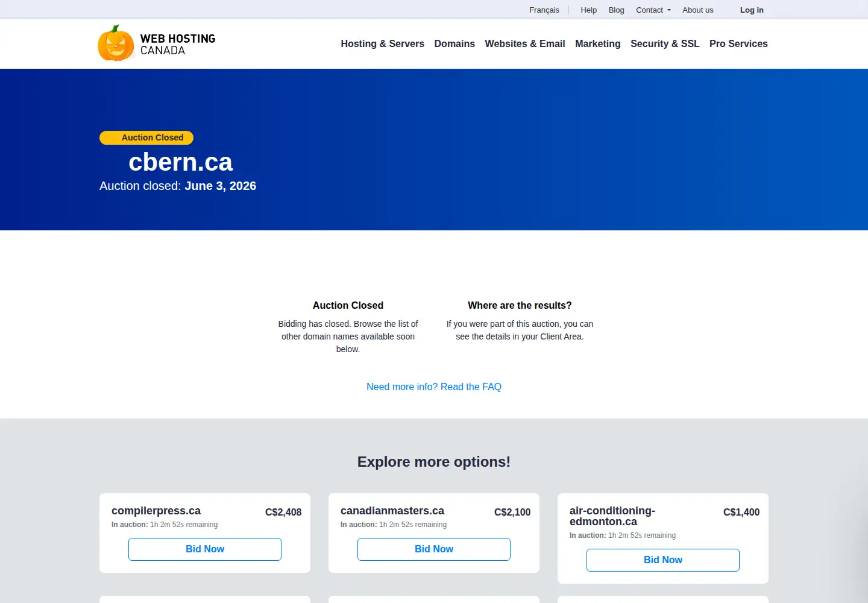The image size is (868, 603).
Task: Open Pro Services menu
Action: pos(738,43)
